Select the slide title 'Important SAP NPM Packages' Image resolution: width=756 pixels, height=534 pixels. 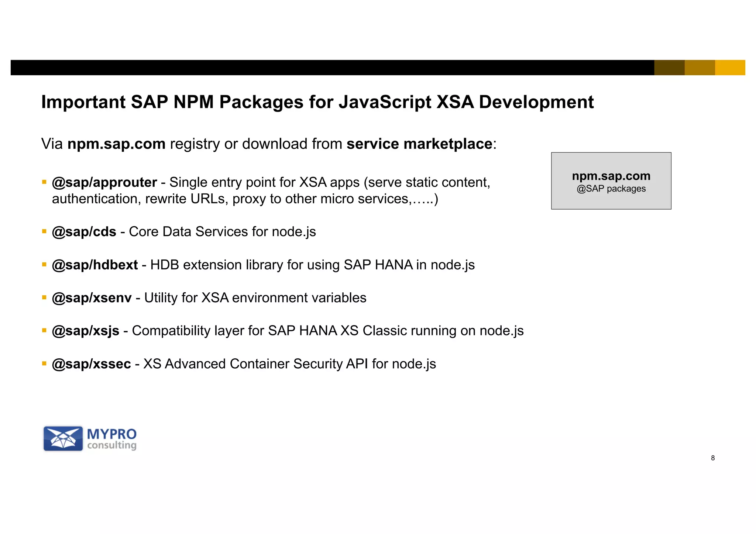pyautogui.click(x=317, y=102)
